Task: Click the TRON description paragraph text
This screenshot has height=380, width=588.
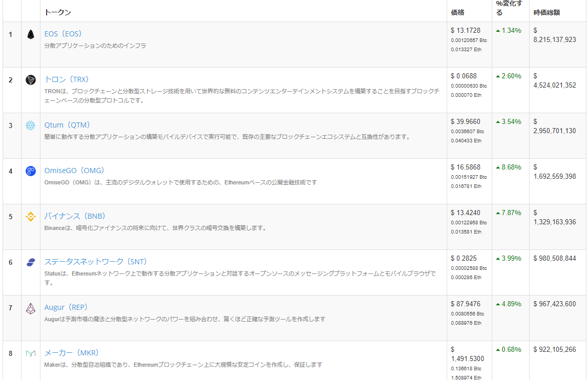Action: [x=242, y=96]
